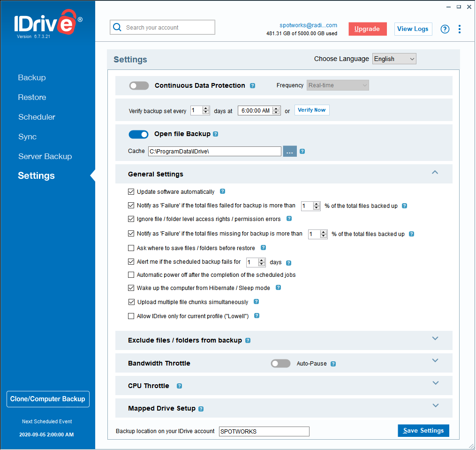Expand Exclude files / folders from backup section
The image size is (476, 450).
point(435,338)
